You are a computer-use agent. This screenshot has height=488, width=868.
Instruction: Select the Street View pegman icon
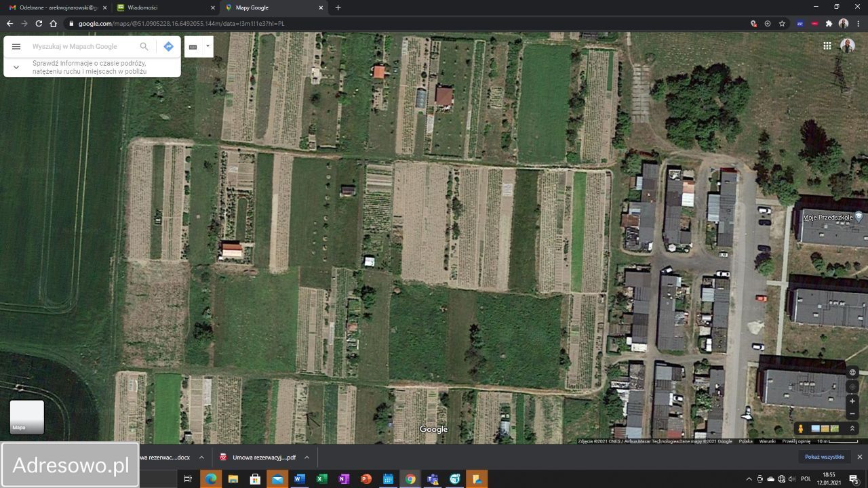[801, 428]
